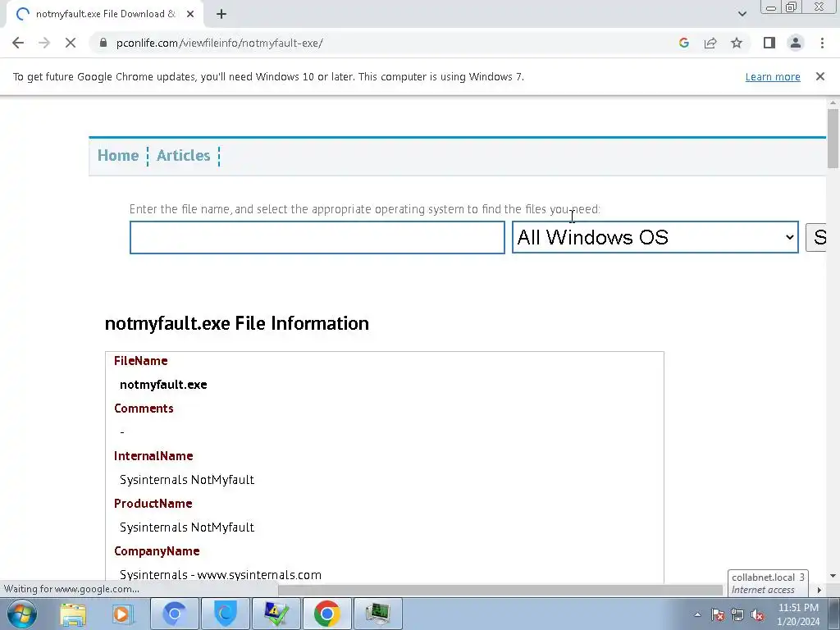Click the forward navigation arrow
840x630 pixels.
pos(44,43)
